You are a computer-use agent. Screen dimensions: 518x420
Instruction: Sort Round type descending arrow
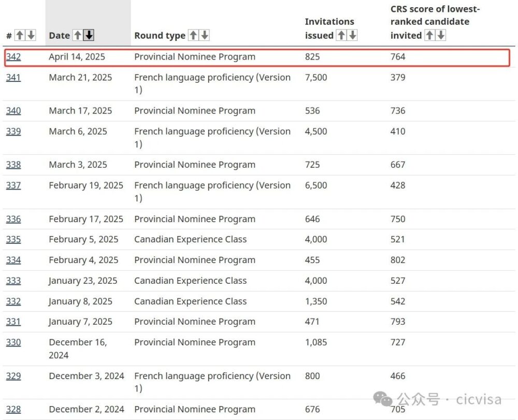coord(205,35)
